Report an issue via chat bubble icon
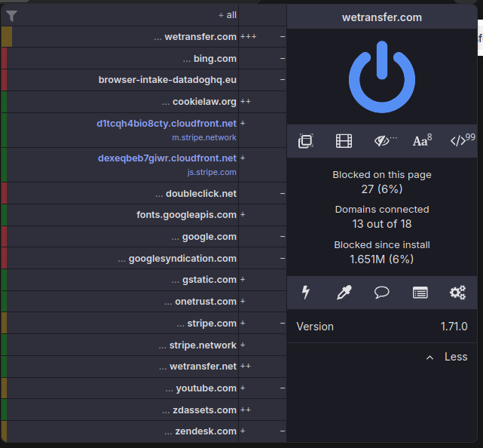The image size is (483, 448). tap(382, 293)
